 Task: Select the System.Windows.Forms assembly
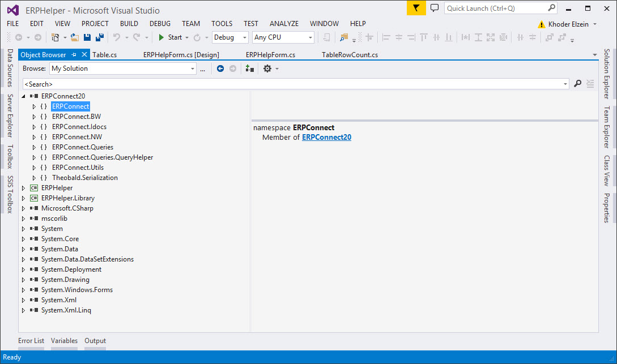76,290
